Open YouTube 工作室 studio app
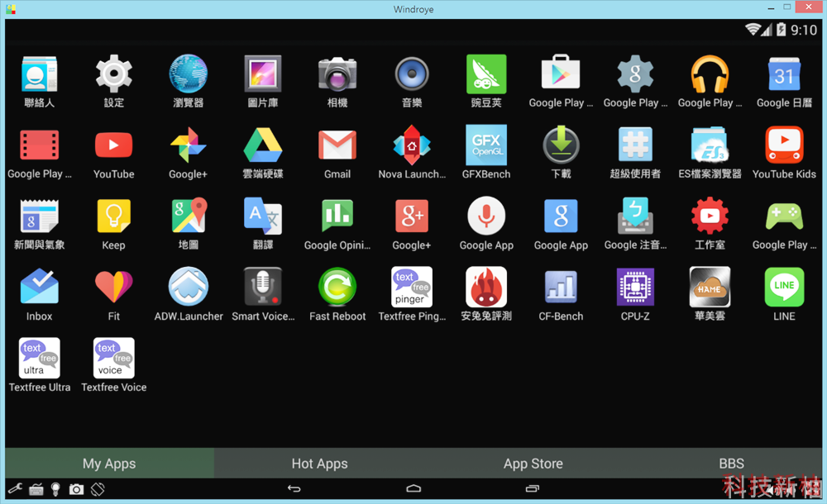Viewport: 827px width, 504px height. click(x=710, y=216)
